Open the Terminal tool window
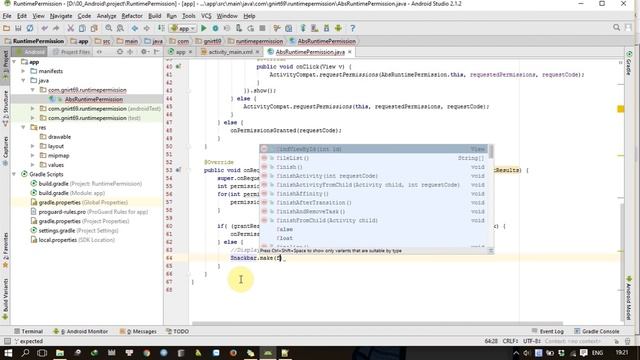 pyautogui.click(x=28, y=331)
